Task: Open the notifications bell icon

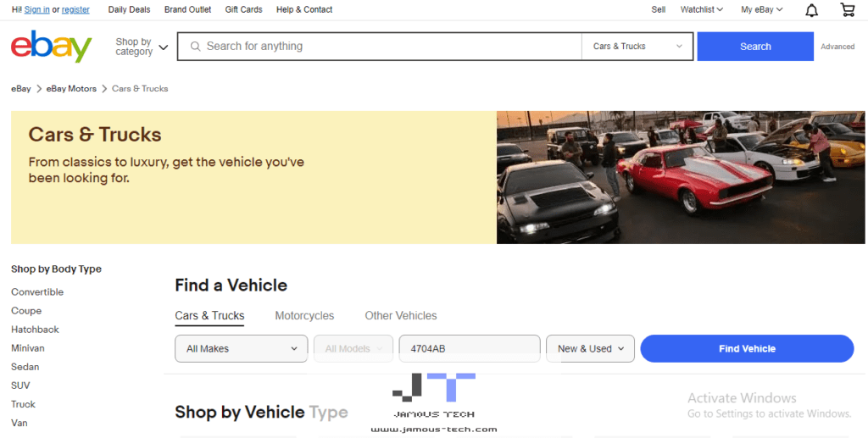Action: (811, 10)
